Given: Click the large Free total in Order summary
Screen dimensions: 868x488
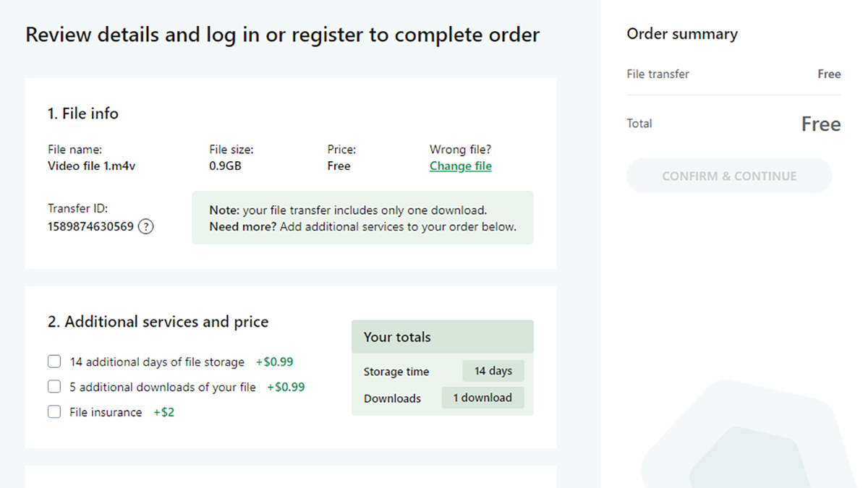Looking at the screenshot, I should pos(820,124).
